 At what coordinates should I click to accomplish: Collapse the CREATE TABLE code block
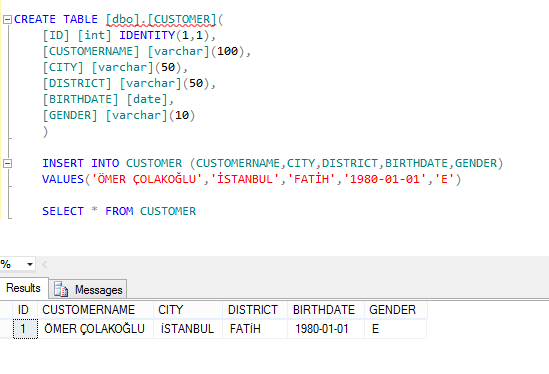(7, 19)
